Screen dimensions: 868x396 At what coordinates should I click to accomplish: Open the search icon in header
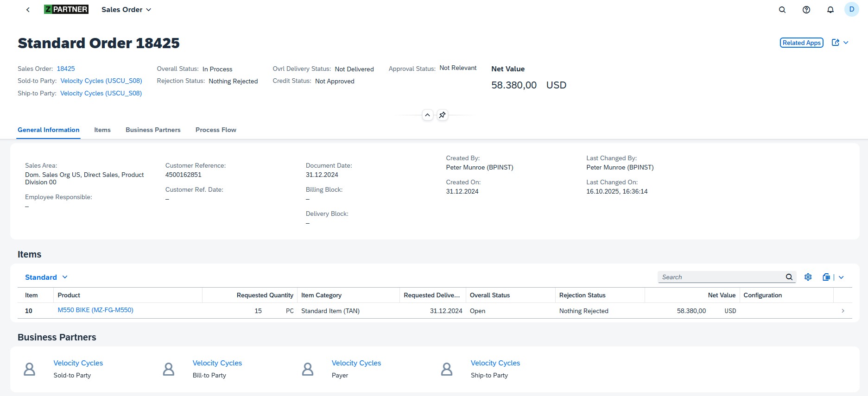coord(782,10)
